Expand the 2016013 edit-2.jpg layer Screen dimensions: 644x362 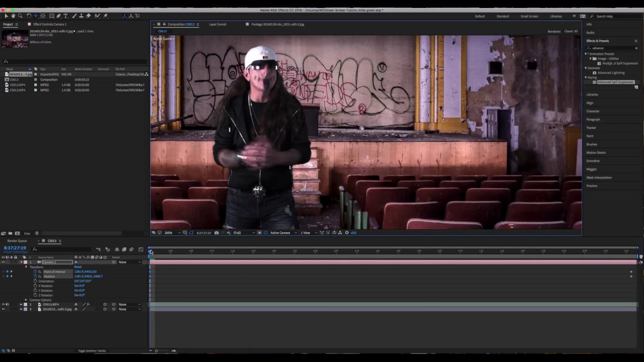point(21,309)
